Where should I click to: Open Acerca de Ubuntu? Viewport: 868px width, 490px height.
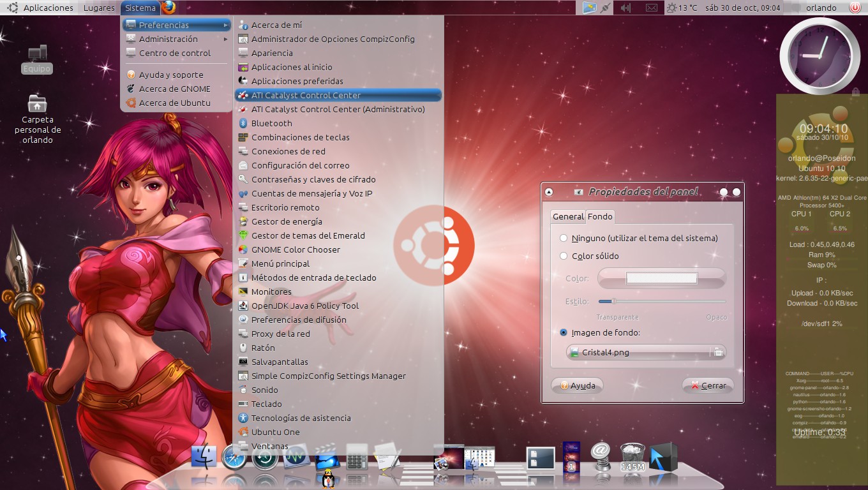(176, 103)
